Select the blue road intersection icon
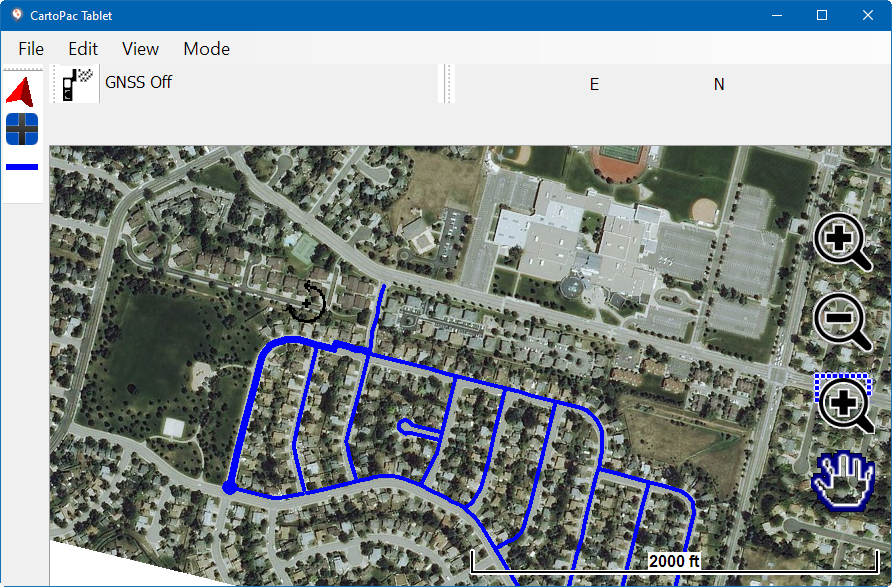The image size is (892, 587). click(22, 129)
